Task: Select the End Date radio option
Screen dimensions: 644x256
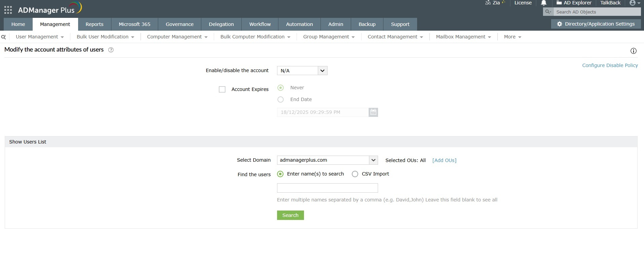Action: coord(280,99)
